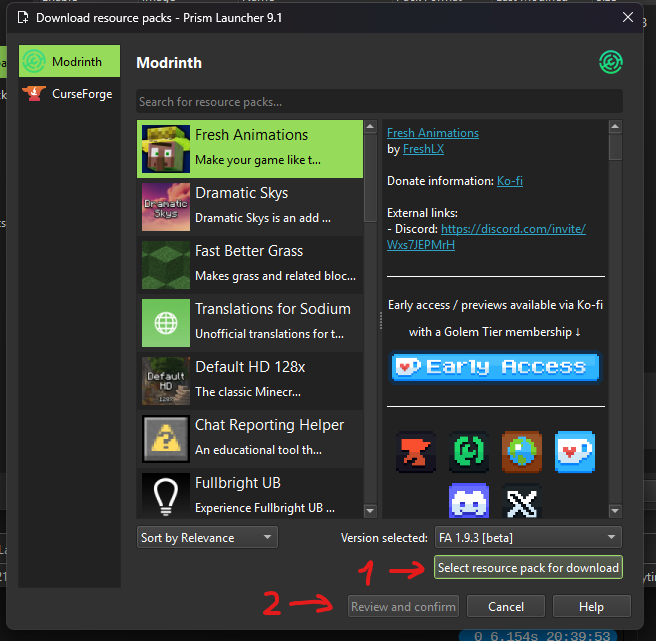Open the Fresh Animations title link

432,133
